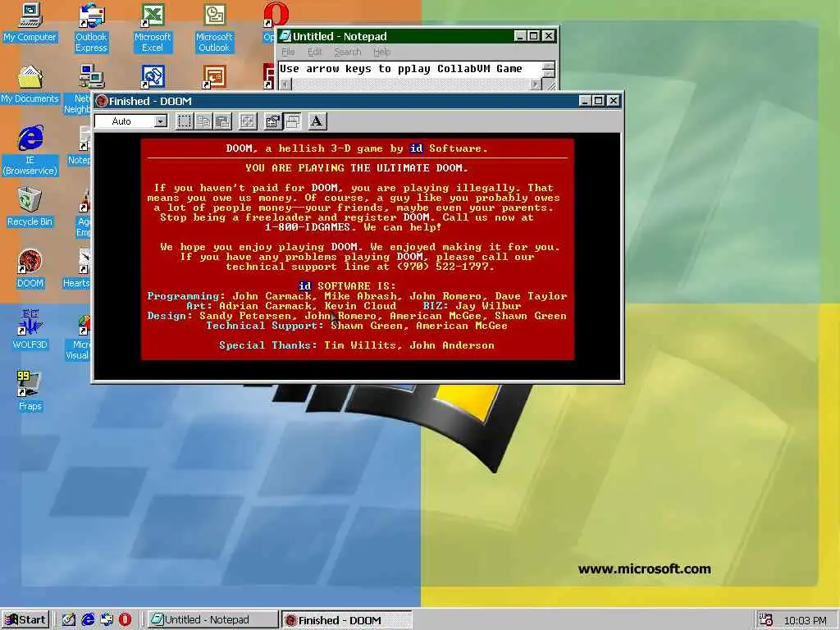The height and width of the screenshot is (630, 840).
Task: Click the first Quick Launch icon beside Start
Action: [69, 620]
